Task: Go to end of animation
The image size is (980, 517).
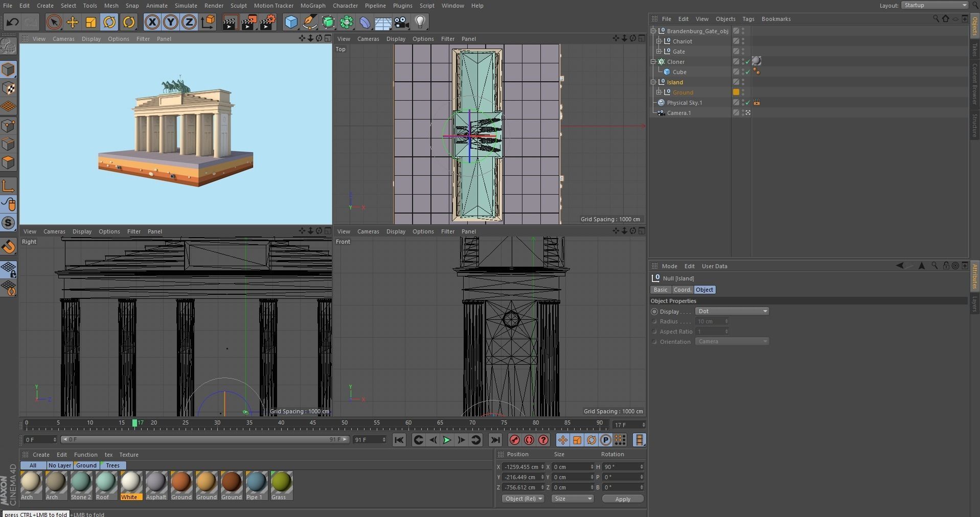Action: click(x=495, y=440)
